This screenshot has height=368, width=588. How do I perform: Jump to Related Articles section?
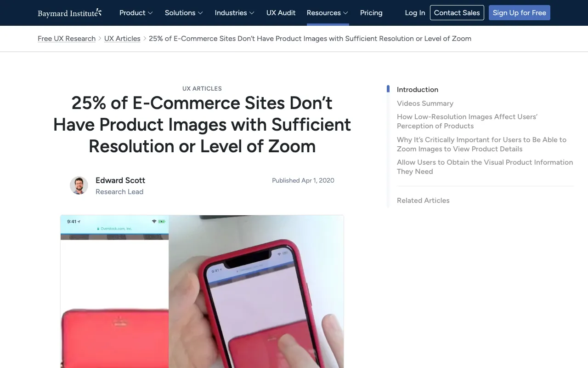point(423,201)
